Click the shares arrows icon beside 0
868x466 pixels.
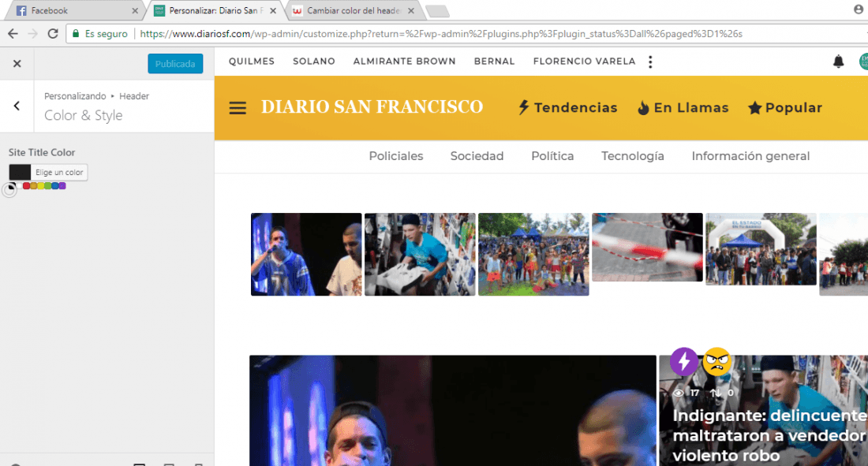716,393
